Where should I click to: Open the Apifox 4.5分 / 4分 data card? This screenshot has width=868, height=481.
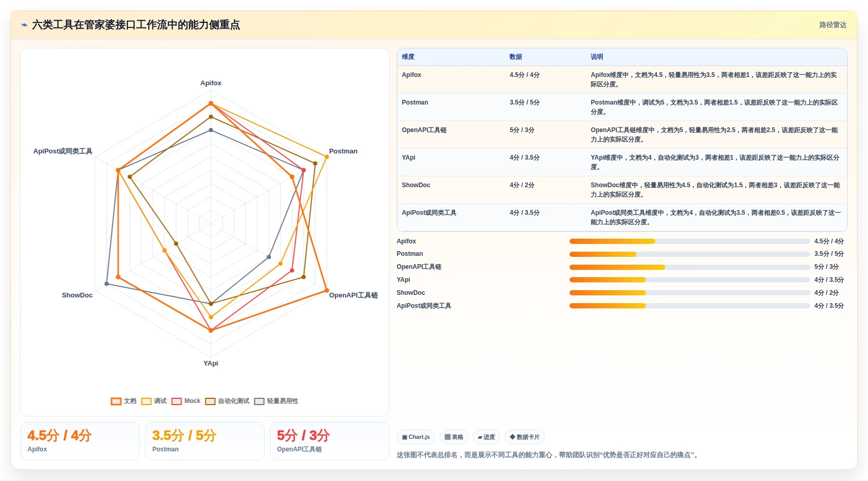[x=80, y=441]
